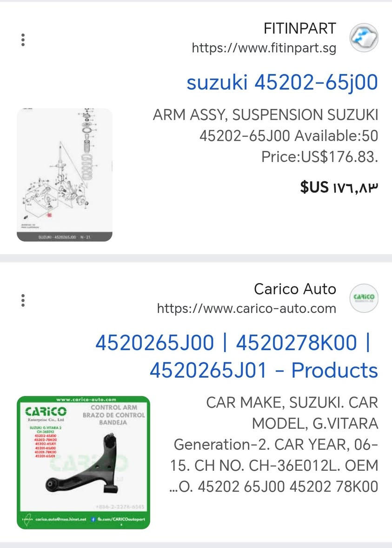Tap the Carico Auto site name
392x548 pixels.
point(295,289)
